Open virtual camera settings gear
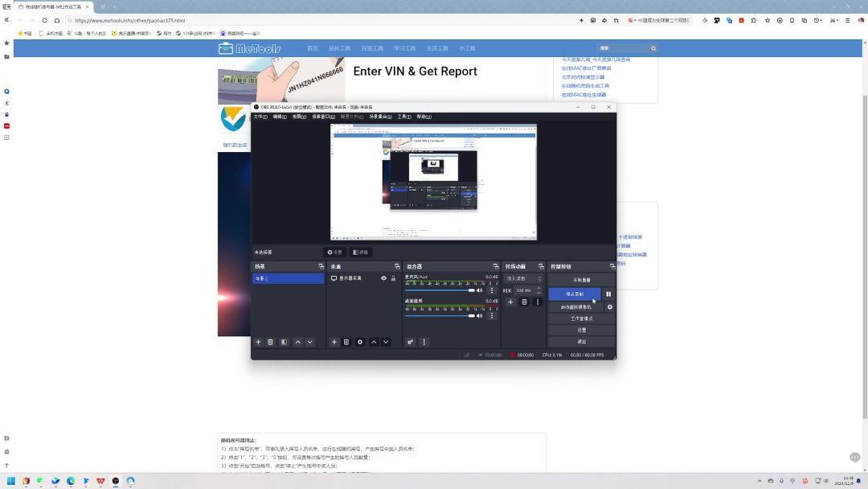This screenshot has height=489, width=868. (x=609, y=306)
